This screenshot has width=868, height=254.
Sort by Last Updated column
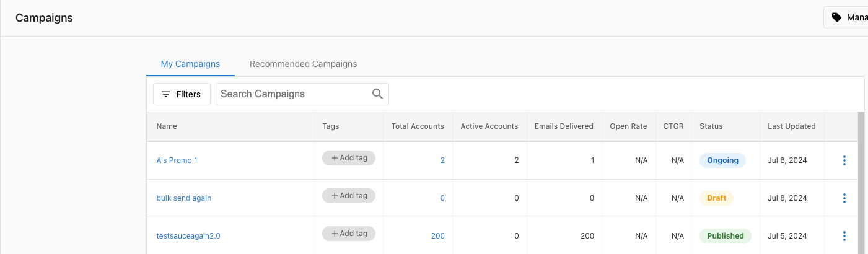[x=791, y=126]
